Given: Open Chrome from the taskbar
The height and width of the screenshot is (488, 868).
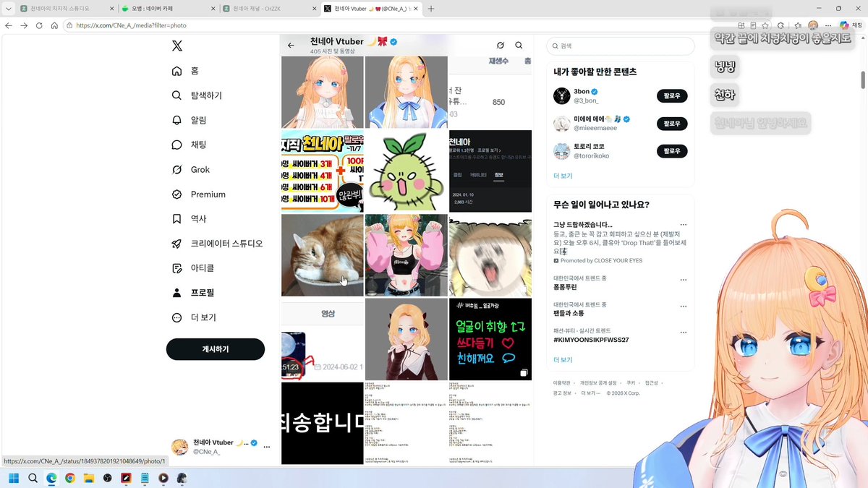Looking at the screenshot, I should pos(70,478).
